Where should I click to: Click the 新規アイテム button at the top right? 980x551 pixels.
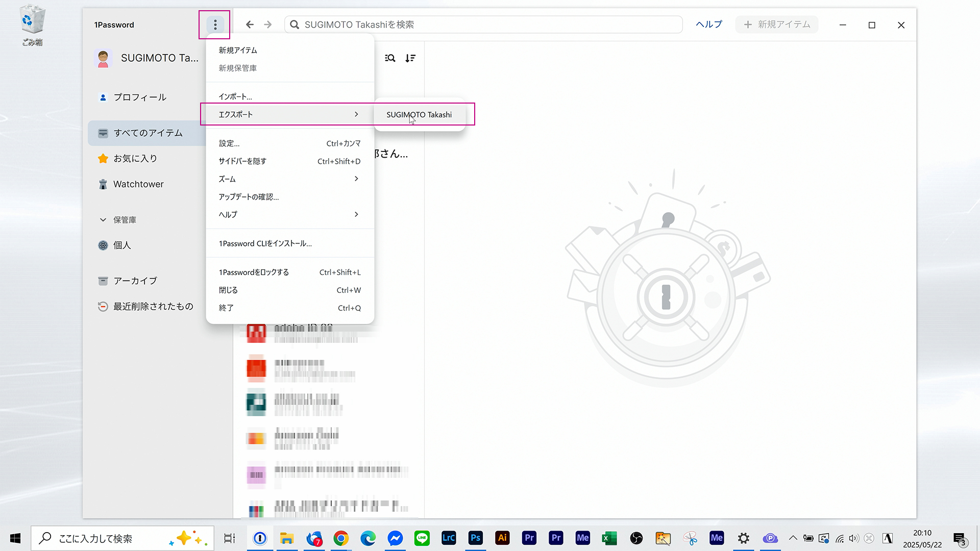pyautogui.click(x=777, y=24)
